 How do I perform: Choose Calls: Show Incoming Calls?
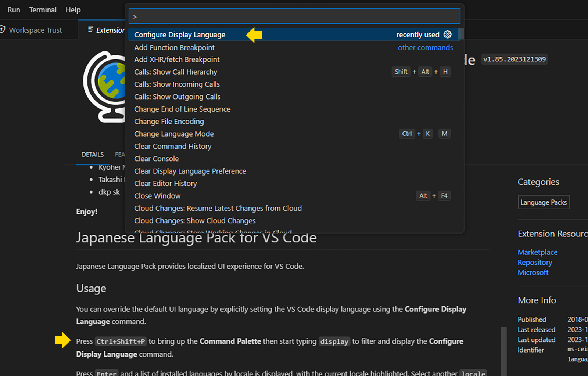(293, 84)
